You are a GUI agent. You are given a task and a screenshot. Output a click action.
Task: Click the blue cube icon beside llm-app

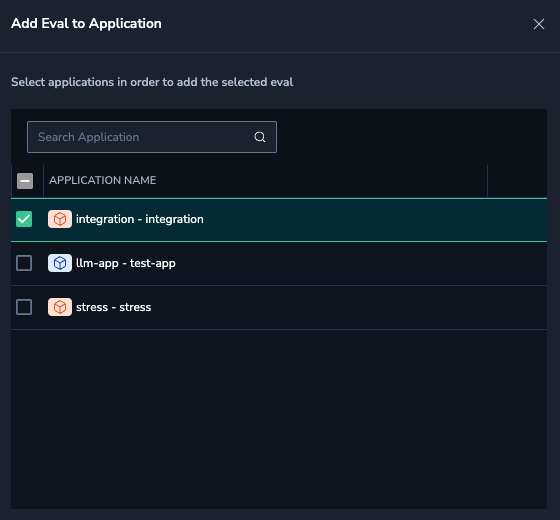click(60, 263)
